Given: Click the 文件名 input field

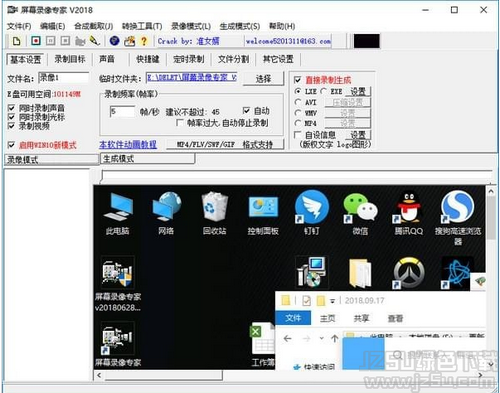Looking at the screenshot, I should (64, 78).
